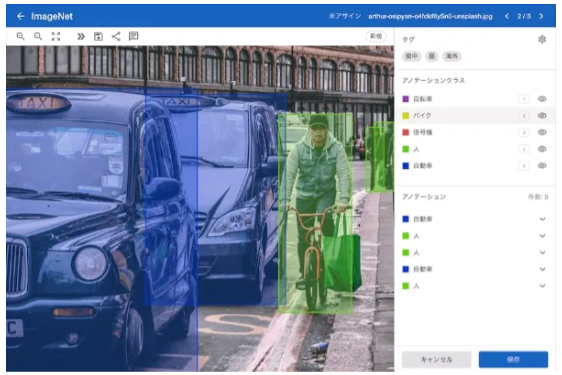Click the キャンセル cancel button
The height and width of the screenshot is (375, 562).
(436, 359)
